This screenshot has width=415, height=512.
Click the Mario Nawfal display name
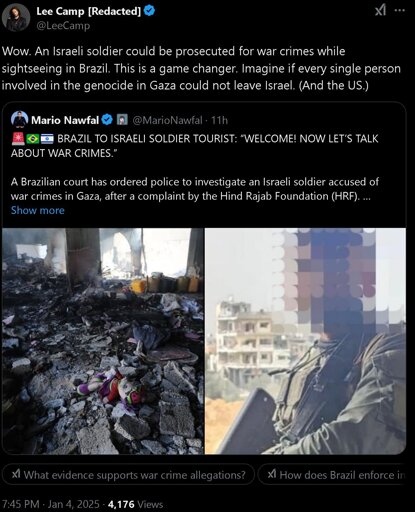(65, 120)
